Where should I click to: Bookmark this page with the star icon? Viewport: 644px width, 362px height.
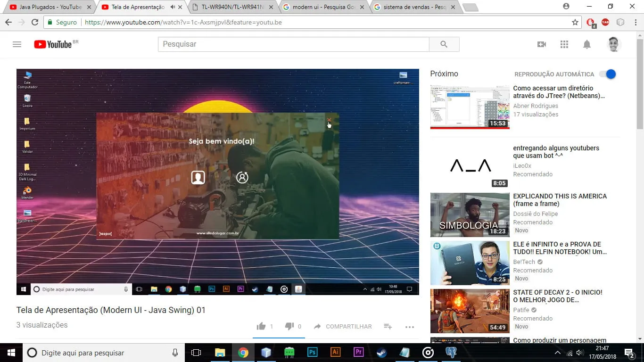coord(575,22)
